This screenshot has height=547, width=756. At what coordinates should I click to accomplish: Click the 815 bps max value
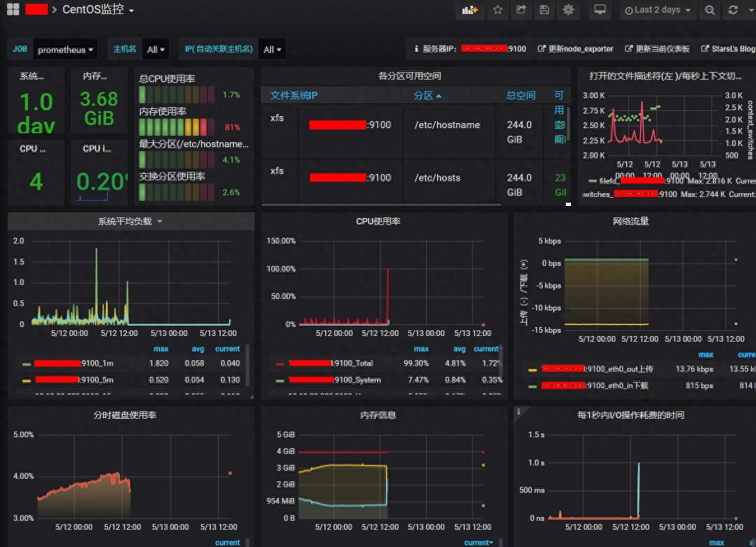click(700, 386)
